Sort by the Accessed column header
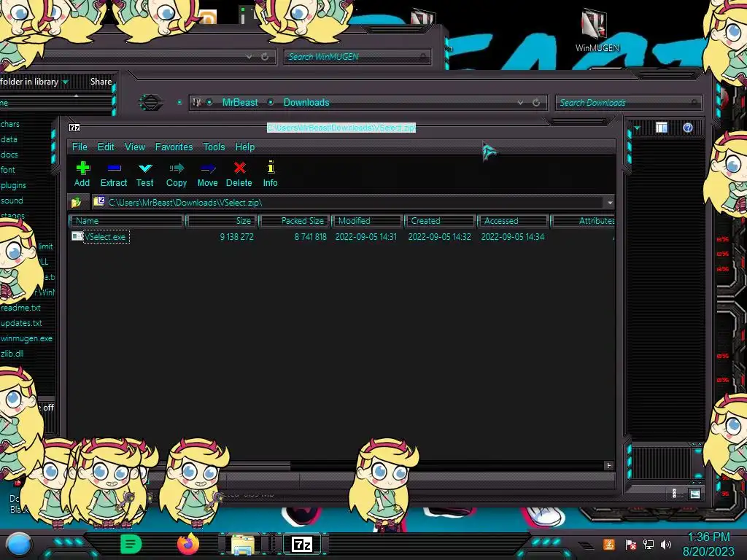This screenshot has height=560, width=747. [x=514, y=221]
